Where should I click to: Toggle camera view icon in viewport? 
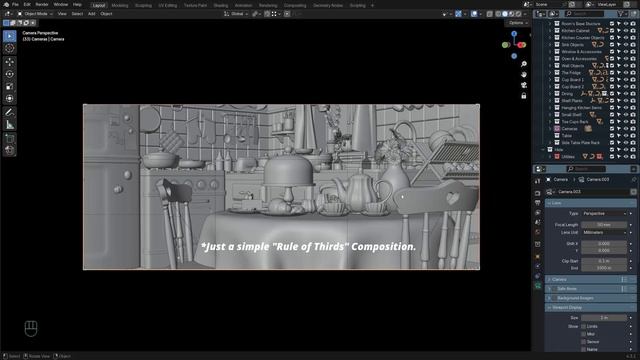[524, 85]
